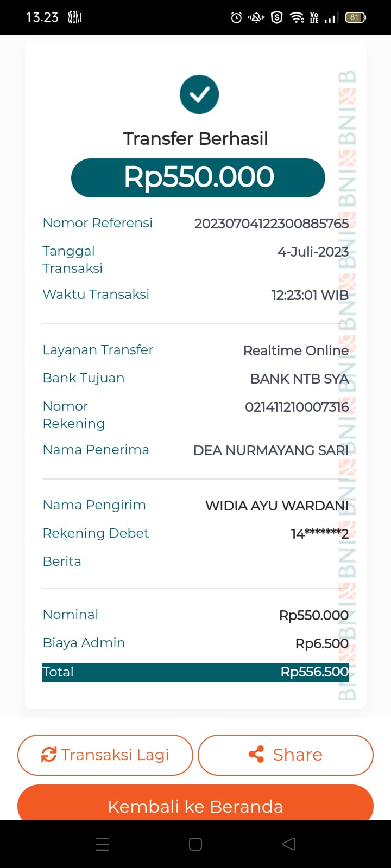
Task: Tap the Transaksi Lagi button label
Action: point(115,755)
